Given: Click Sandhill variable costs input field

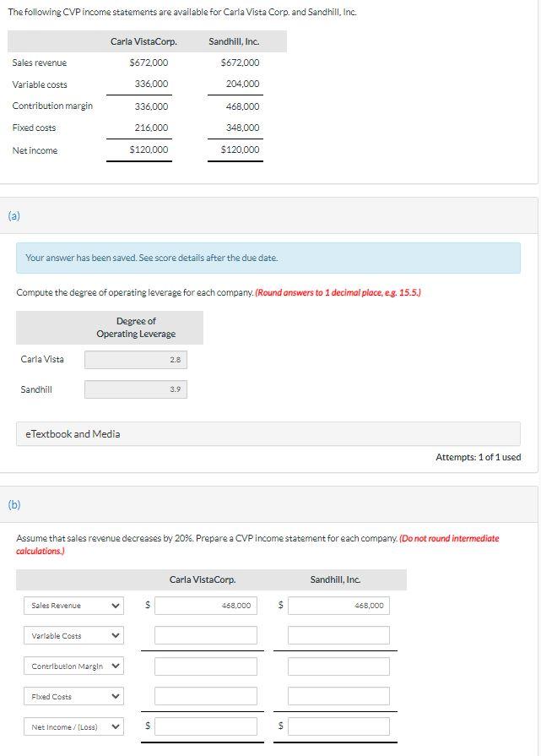Looking at the screenshot, I should pyautogui.click(x=338, y=635).
